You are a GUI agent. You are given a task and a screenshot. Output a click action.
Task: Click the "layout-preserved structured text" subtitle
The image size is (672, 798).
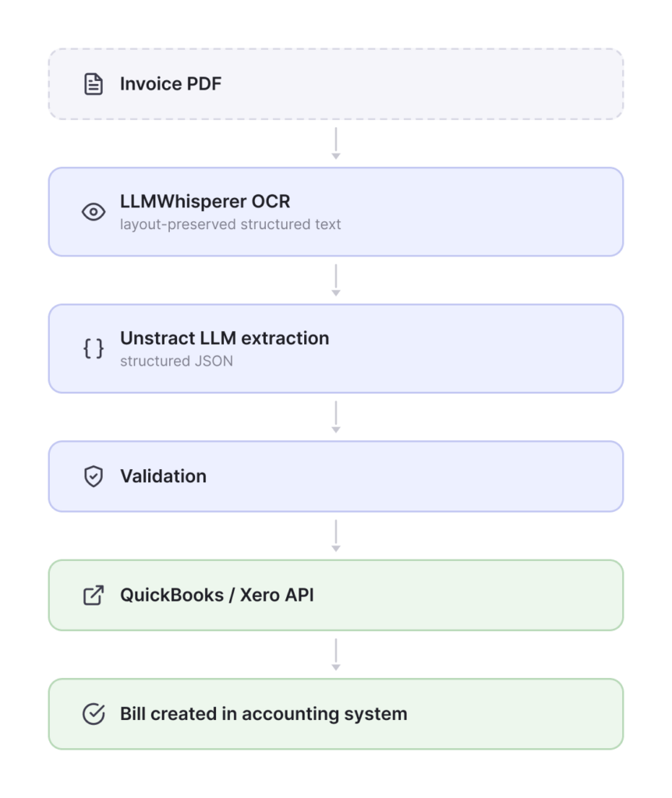230,224
